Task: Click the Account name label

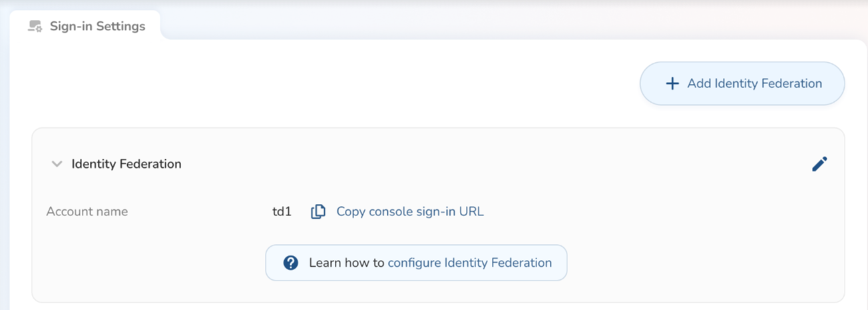Action: pyautogui.click(x=87, y=212)
